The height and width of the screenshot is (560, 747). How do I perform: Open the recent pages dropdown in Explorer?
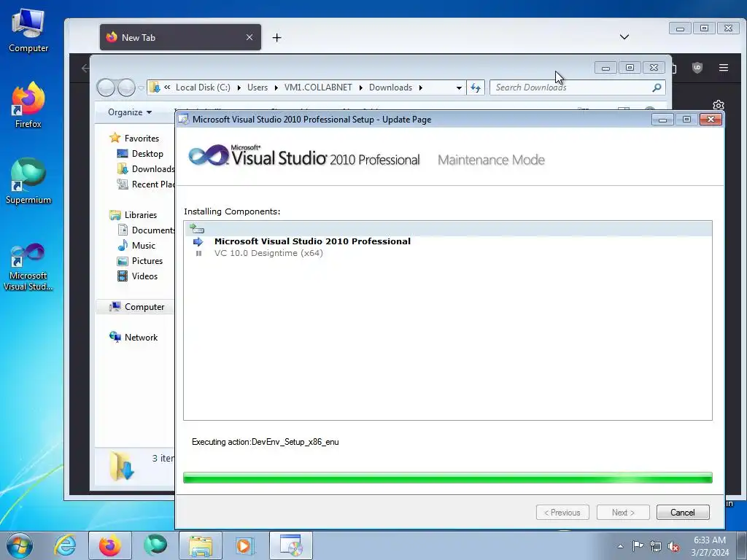[141, 88]
